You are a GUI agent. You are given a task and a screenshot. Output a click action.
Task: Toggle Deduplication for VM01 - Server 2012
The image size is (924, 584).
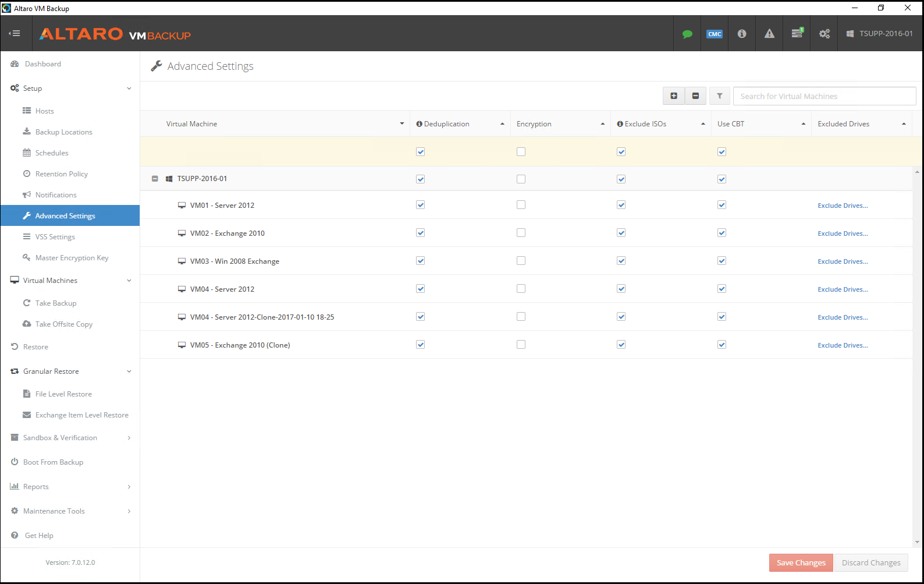(421, 205)
